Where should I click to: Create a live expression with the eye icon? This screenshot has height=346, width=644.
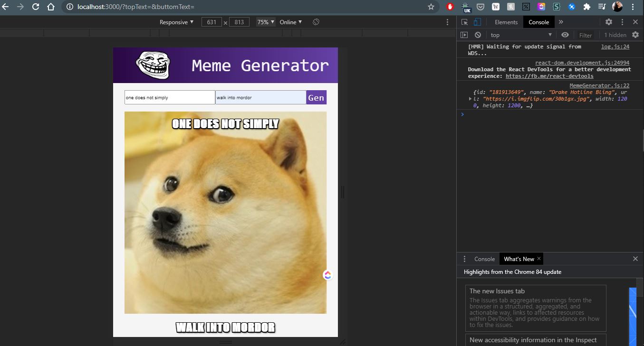tap(565, 35)
